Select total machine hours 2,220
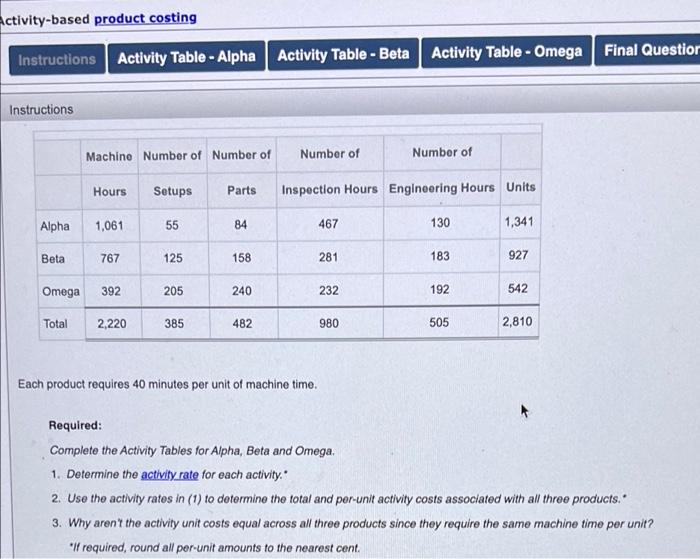The height and width of the screenshot is (559, 700). click(112, 324)
